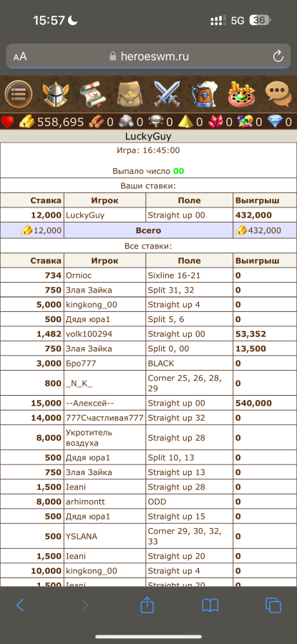The height and width of the screenshot is (644, 297).
Task: Tap the heroeswm.ru address field
Action: click(148, 57)
